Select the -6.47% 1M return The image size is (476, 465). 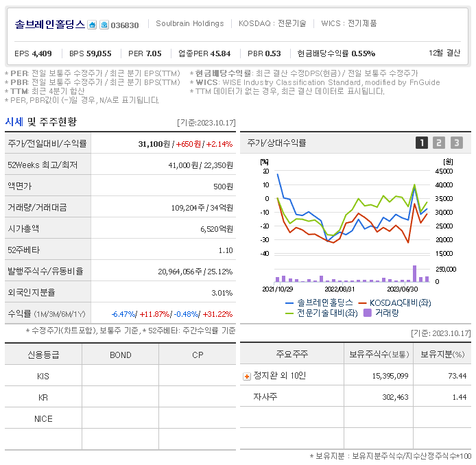click(x=123, y=314)
